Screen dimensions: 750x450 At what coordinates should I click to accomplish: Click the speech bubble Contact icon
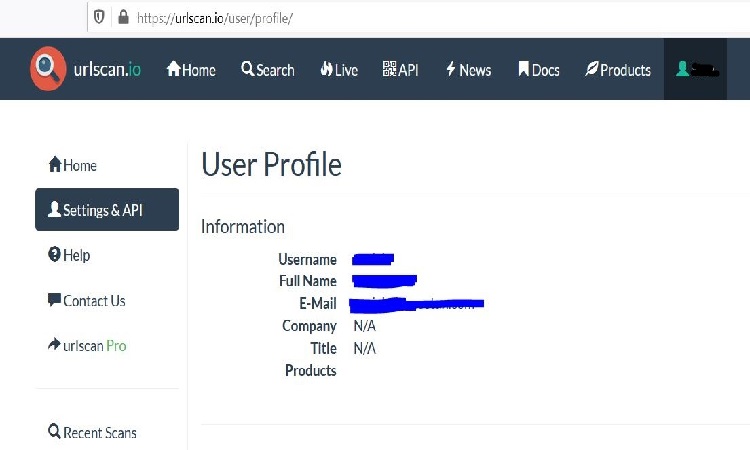tap(54, 300)
